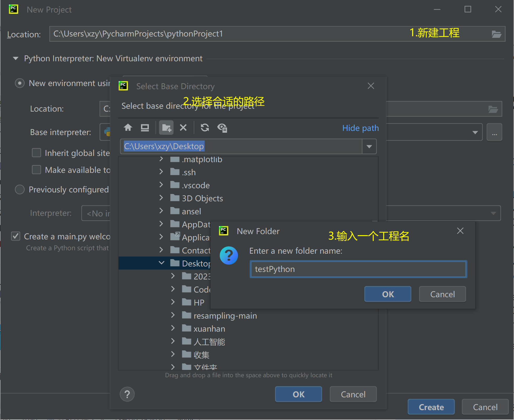The width and height of the screenshot is (514, 420).
Task: Click OK in Select Base Directory
Action: click(298, 394)
